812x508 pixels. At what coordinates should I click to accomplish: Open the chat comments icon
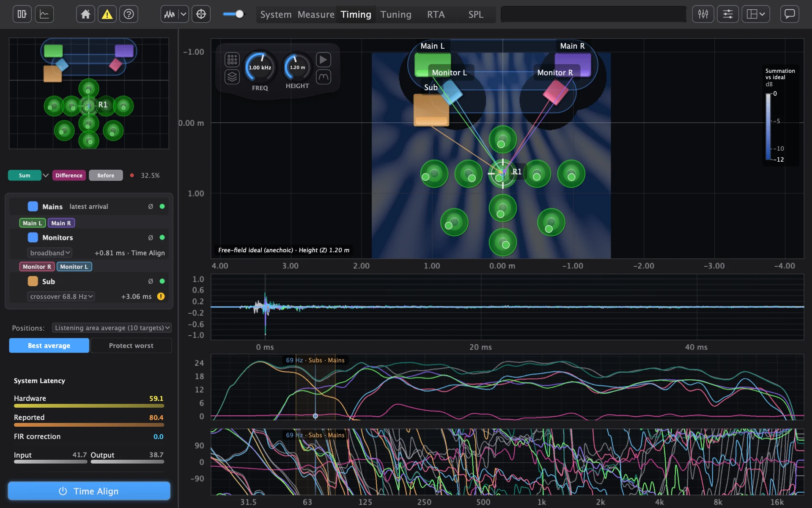[x=790, y=14]
